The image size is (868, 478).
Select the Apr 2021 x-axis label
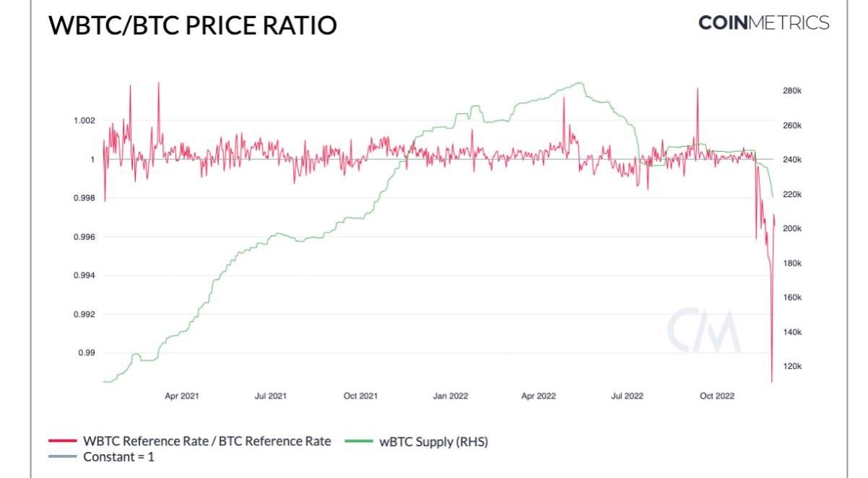click(x=182, y=396)
